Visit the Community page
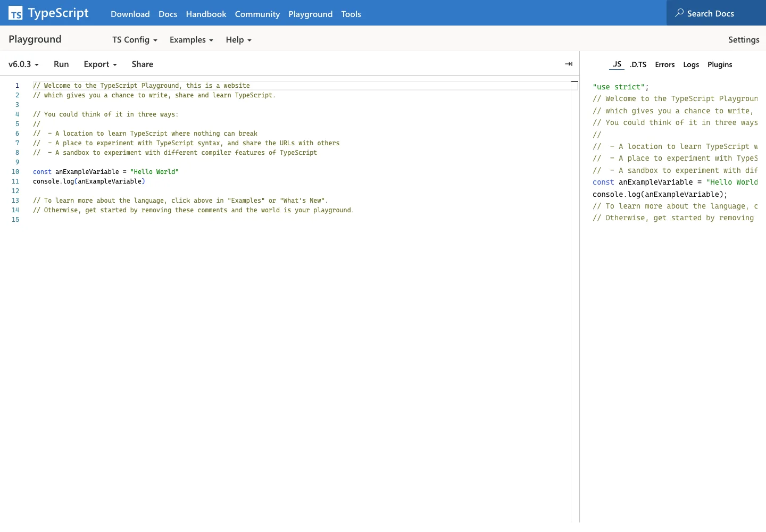This screenshot has height=532, width=766. (257, 14)
